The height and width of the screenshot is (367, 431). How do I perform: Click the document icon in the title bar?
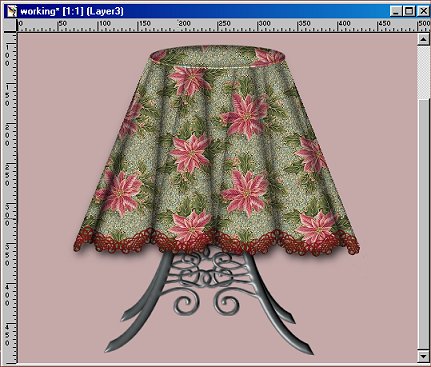point(11,11)
